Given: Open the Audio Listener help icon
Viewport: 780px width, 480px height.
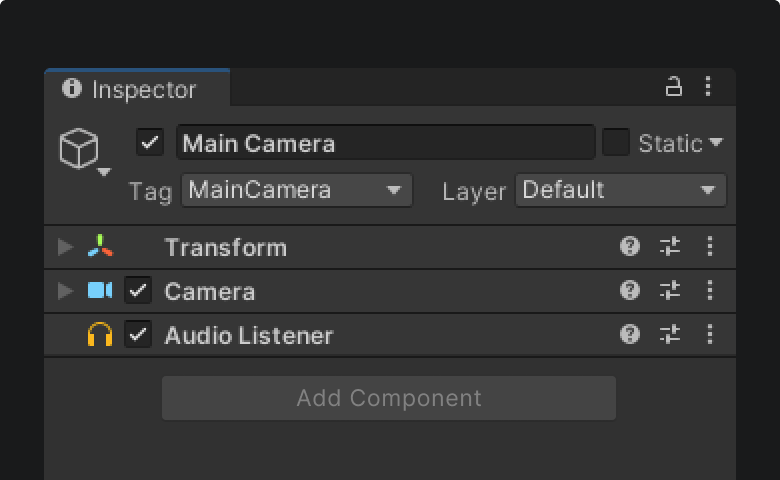Looking at the screenshot, I should coord(630,334).
